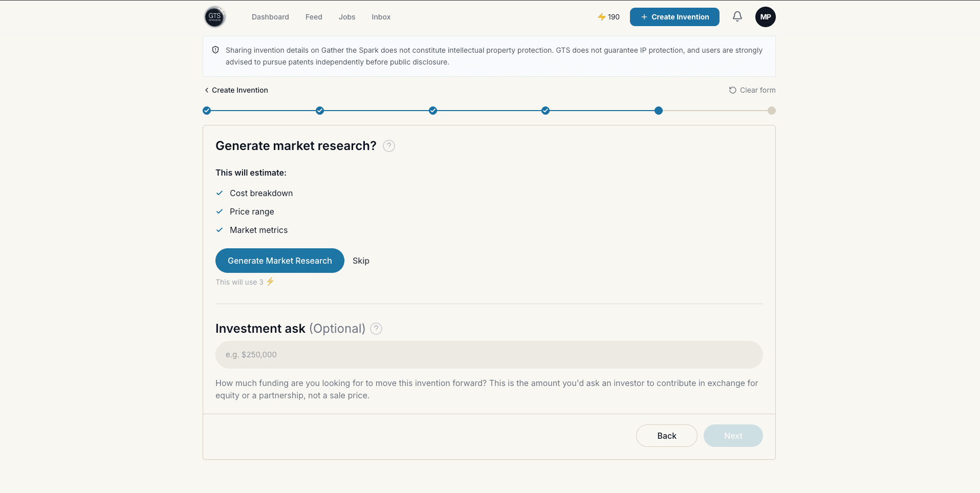The height and width of the screenshot is (493, 980).
Task: Click Generate Market Research button
Action: click(x=280, y=261)
